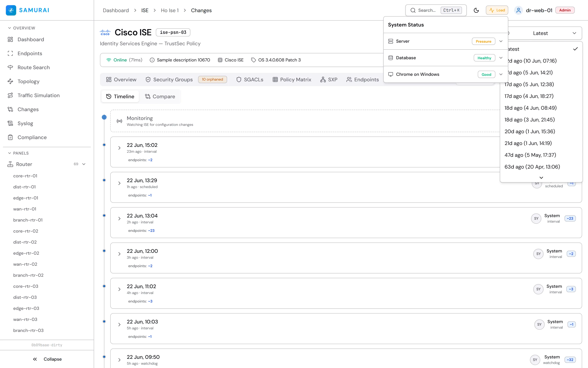Go to Dashboard breadcrumb
The height and width of the screenshot is (368, 588).
(116, 10)
